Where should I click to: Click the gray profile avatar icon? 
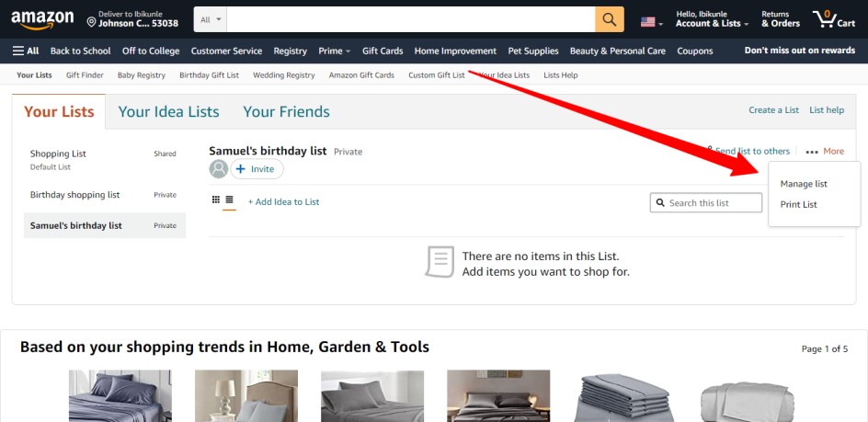click(x=219, y=169)
